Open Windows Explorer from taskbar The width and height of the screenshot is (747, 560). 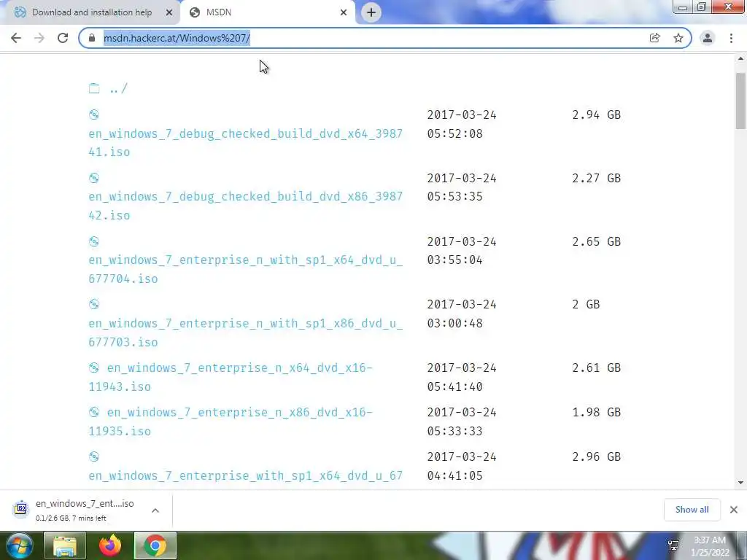click(x=65, y=545)
